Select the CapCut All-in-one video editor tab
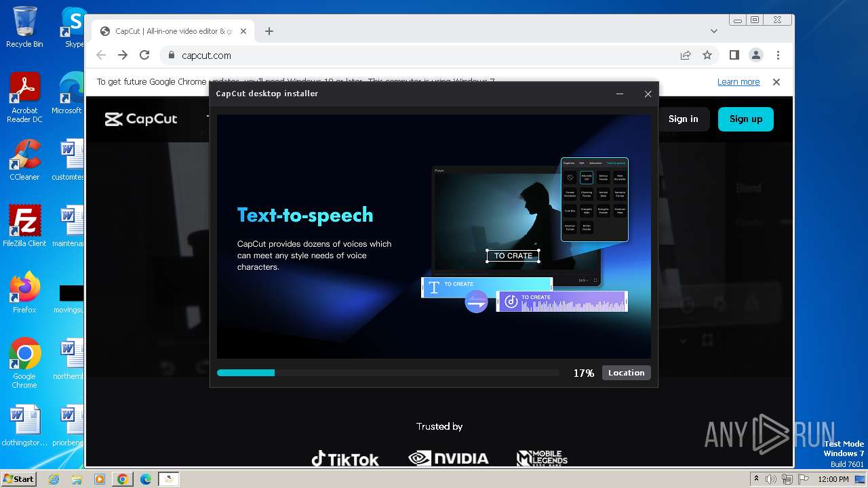This screenshot has width=868, height=488. tap(174, 31)
